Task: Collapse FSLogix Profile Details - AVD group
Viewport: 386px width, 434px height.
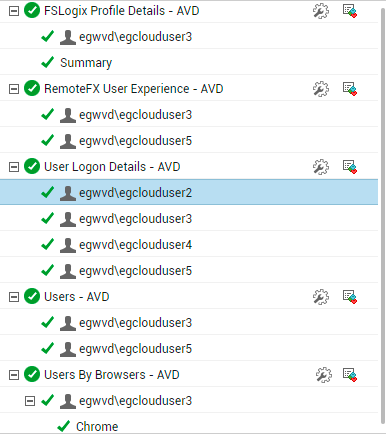Action: [x=14, y=11]
